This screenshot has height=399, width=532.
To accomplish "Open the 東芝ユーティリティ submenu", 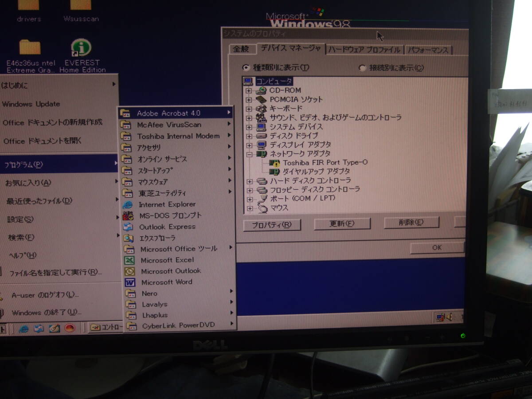I will coord(176,193).
